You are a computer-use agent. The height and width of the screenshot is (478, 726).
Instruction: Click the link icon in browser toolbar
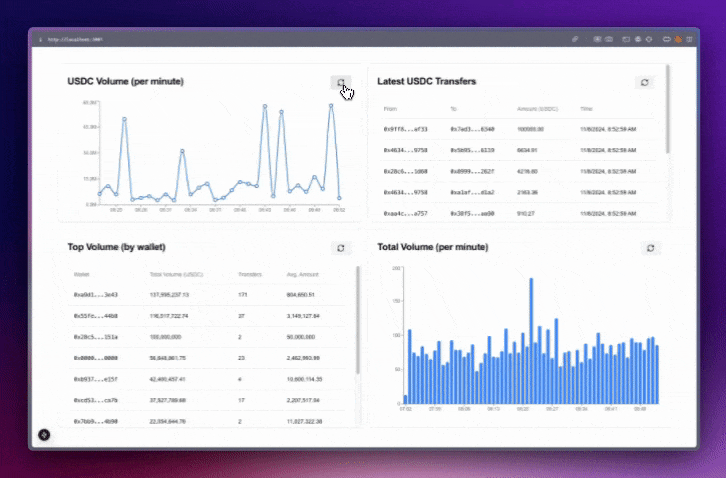tap(575, 39)
